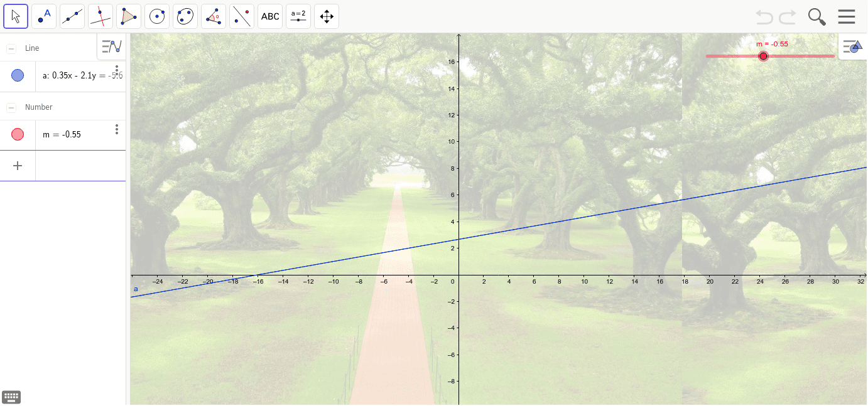Select the Line through two points tool

pos(72,16)
